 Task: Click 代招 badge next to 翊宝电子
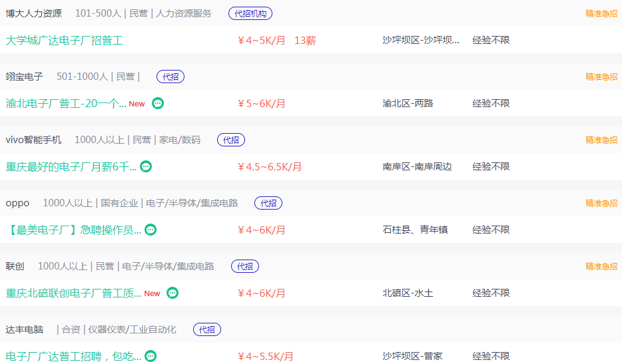click(x=170, y=77)
